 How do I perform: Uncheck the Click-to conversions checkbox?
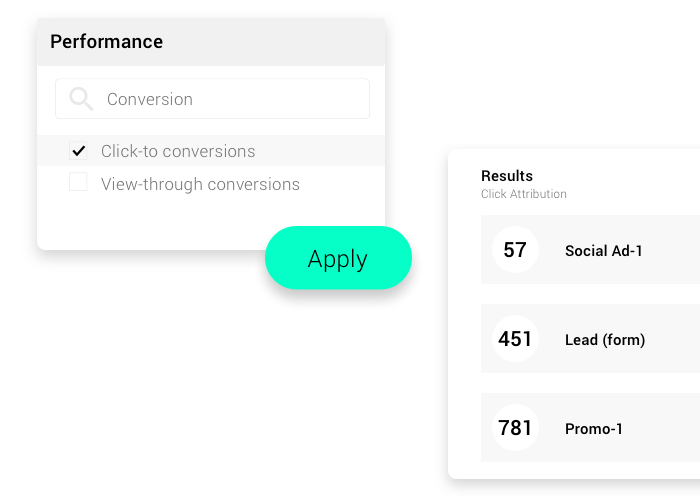[78, 150]
